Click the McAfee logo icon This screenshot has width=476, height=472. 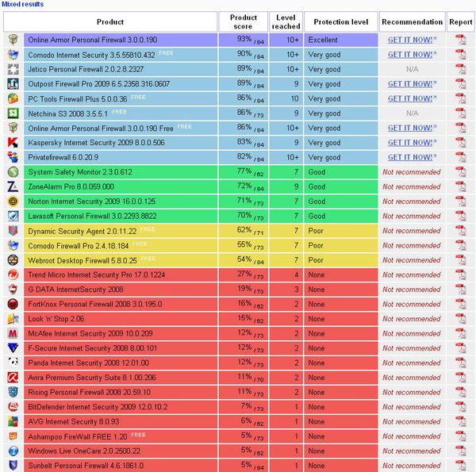pyautogui.click(x=13, y=334)
